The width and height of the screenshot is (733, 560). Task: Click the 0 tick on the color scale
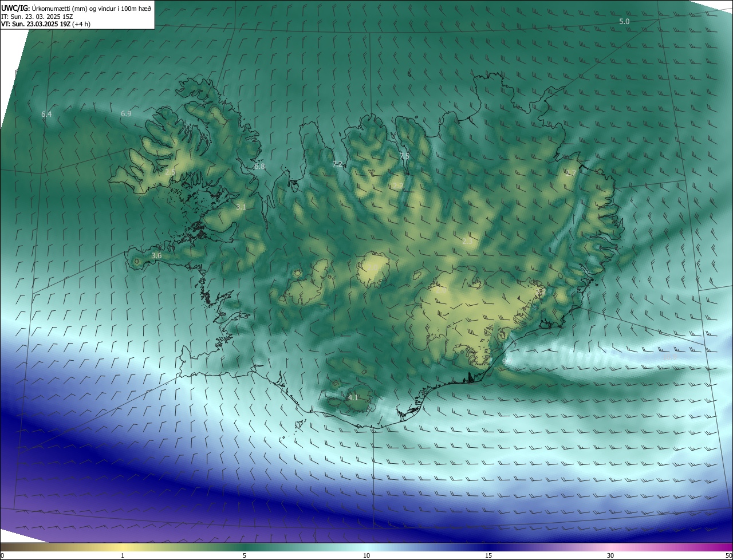tap(2, 555)
